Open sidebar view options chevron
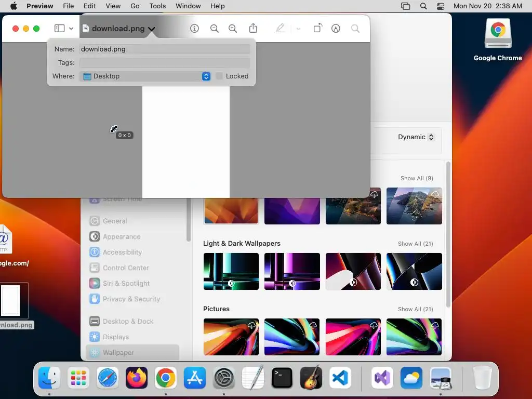Screen dimensions: 532x399 [71, 29]
